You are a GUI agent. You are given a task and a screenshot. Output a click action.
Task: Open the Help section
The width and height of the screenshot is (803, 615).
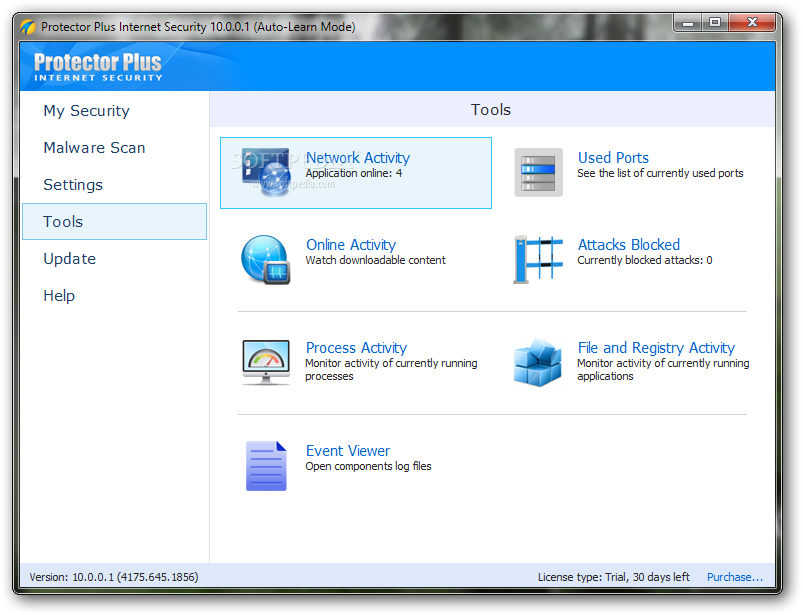click(x=59, y=295)
